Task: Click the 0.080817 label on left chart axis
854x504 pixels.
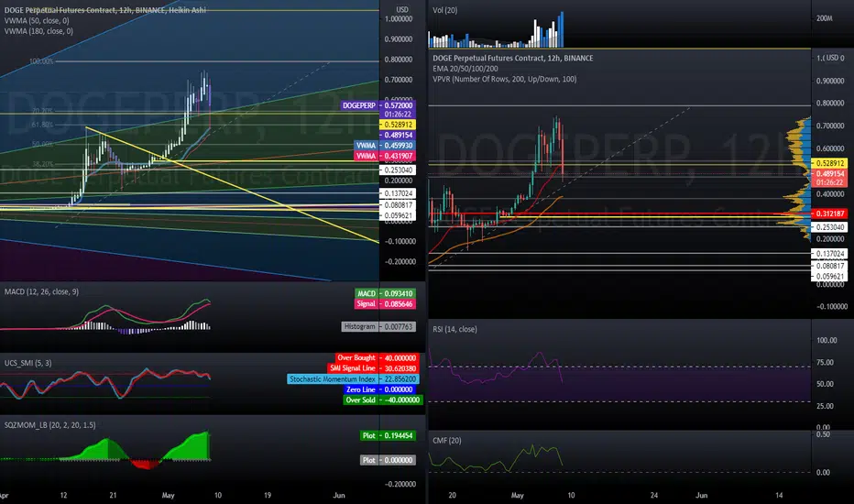Action: tap(398, 205)
